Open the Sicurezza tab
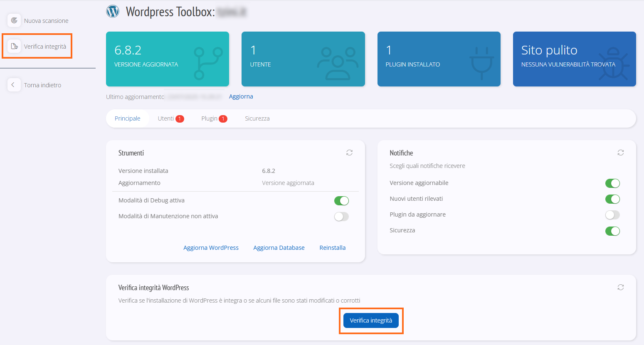Image resolution: width=644 pixels, height=345 pixels. pyautogui.click(x=257, y=118)
